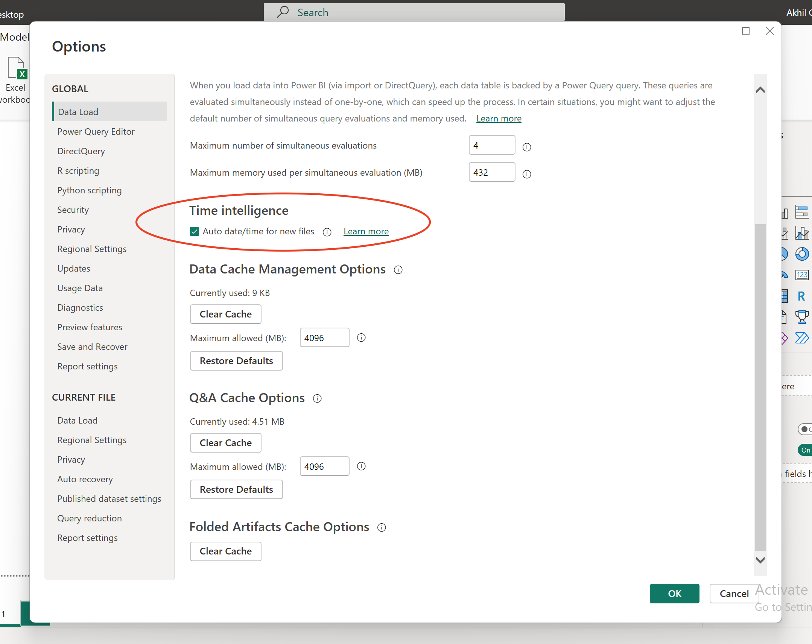Click info icon beside maximum memory field
Screen dimensions: 812x644
coord(526,174)
